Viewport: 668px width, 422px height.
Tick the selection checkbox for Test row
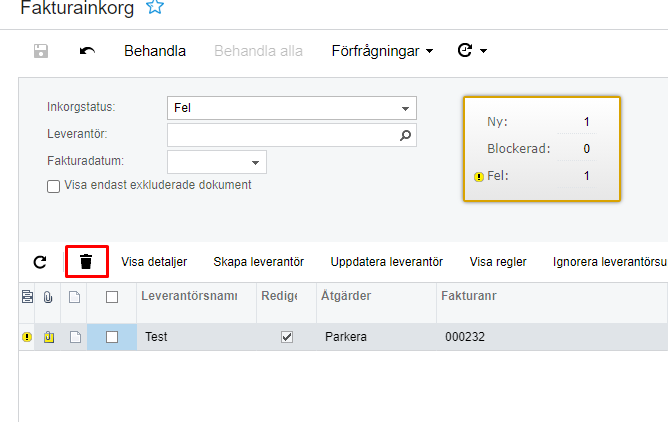tap(112, 337)
